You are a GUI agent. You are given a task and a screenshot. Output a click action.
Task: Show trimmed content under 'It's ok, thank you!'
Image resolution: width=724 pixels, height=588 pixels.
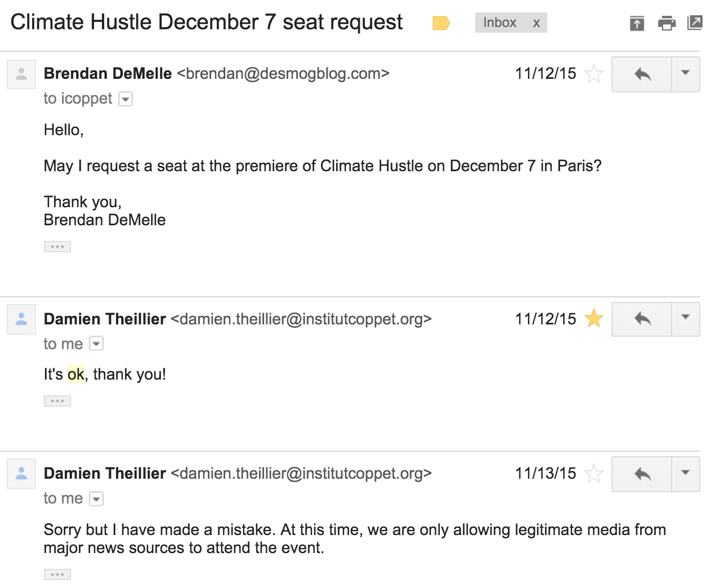tap(57, 401)
